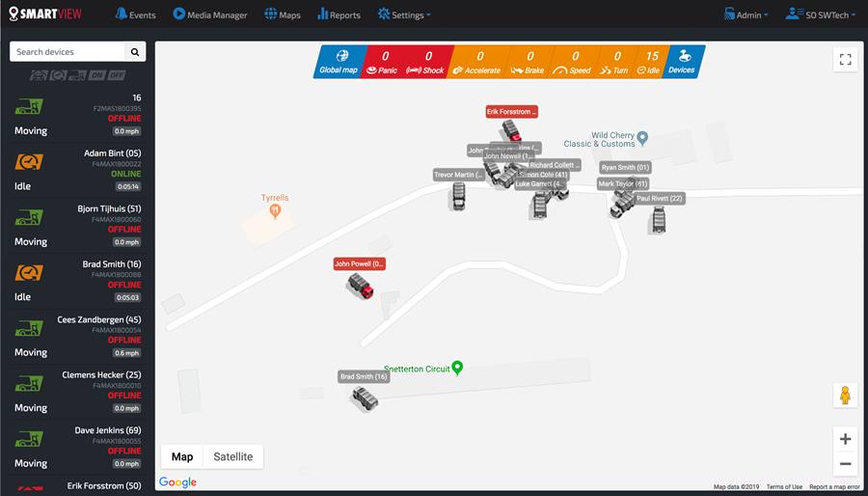Click the Trevor Martin truck marker

point(458,197)
